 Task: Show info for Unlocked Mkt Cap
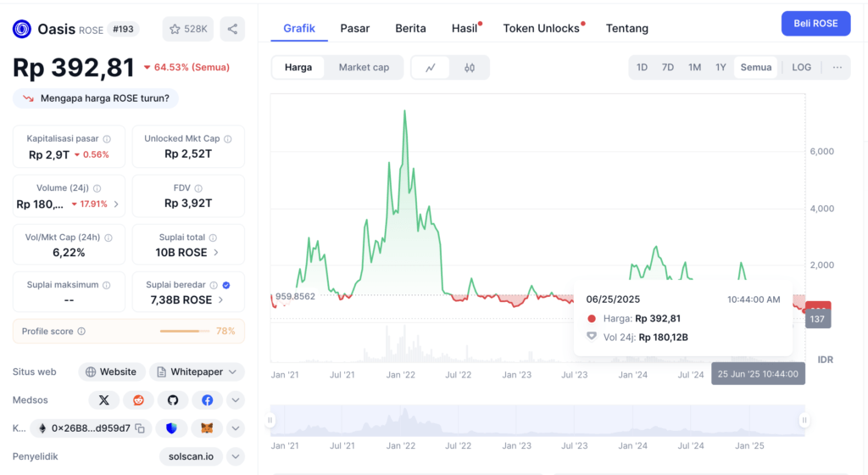pos(228,139)
